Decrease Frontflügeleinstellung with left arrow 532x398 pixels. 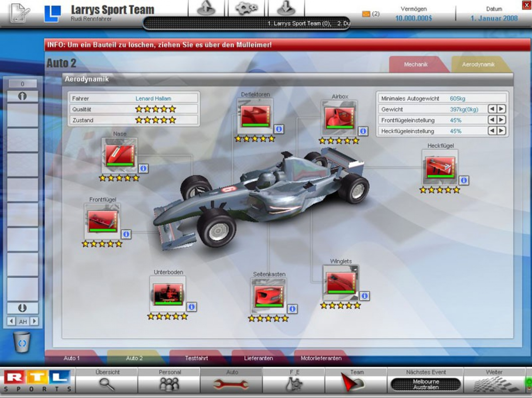pos(492,120)
